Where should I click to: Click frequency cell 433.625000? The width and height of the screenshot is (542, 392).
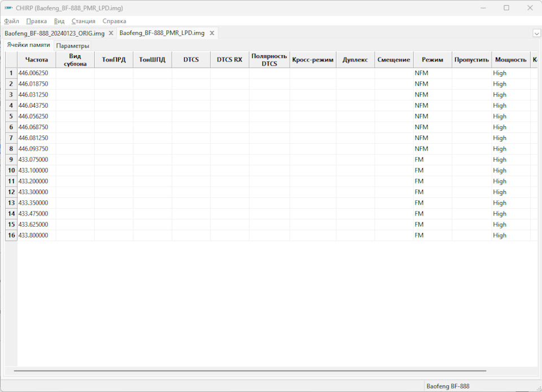tap(36, 224)
